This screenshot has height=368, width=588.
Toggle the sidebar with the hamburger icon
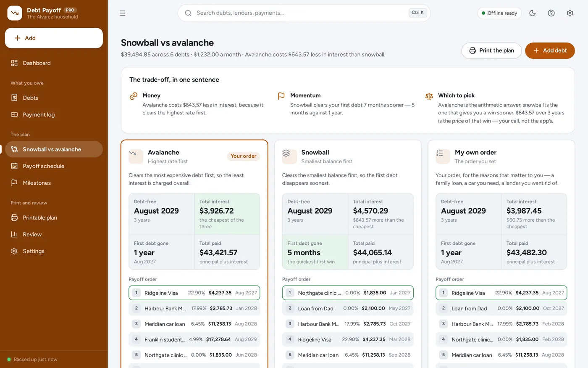point(123,13)
